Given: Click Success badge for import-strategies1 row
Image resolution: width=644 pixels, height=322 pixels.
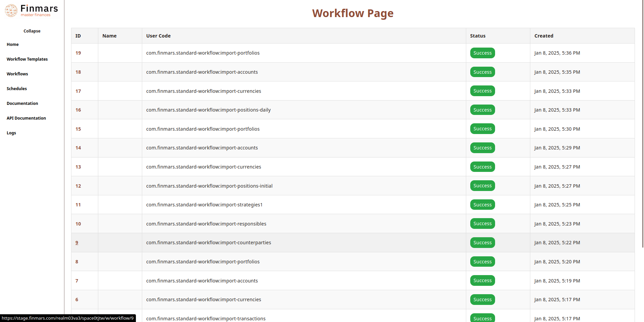Looking at the screenshot, I should 482,205.
